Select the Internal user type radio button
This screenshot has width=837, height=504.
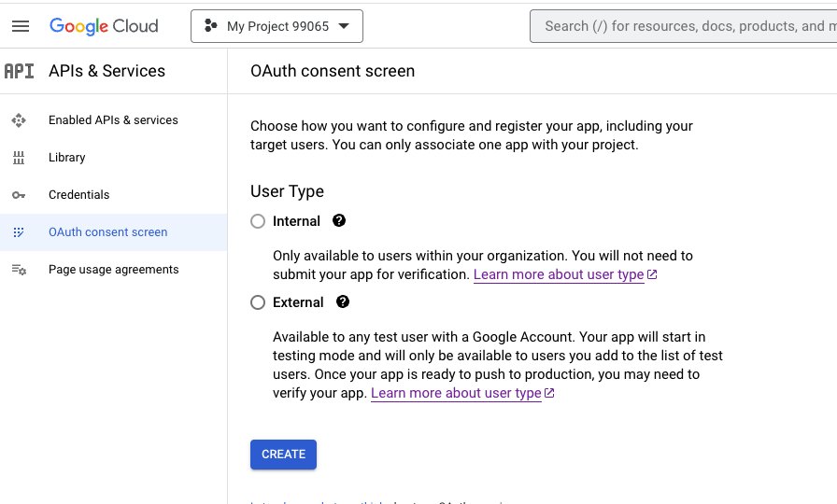click(x=258, y=221)
